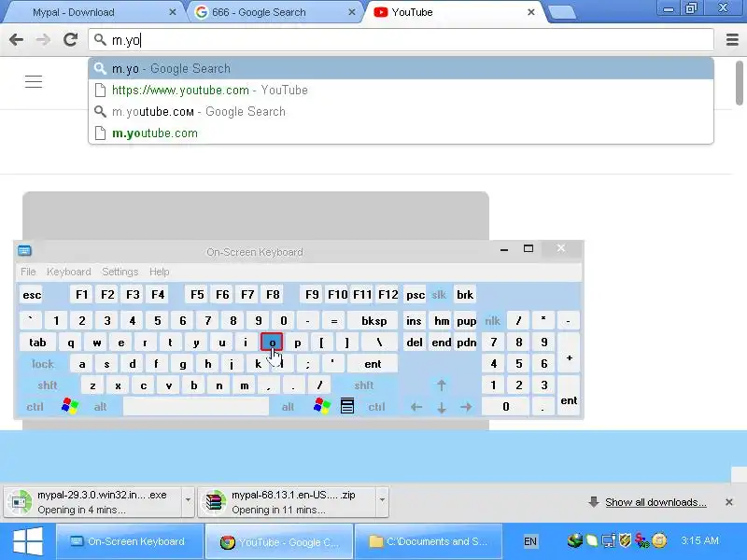The width and height of the screenshot is (747, 560).
Task: Expand dropdown arrow for mypal exe download
Action: (x=189, y=500)
